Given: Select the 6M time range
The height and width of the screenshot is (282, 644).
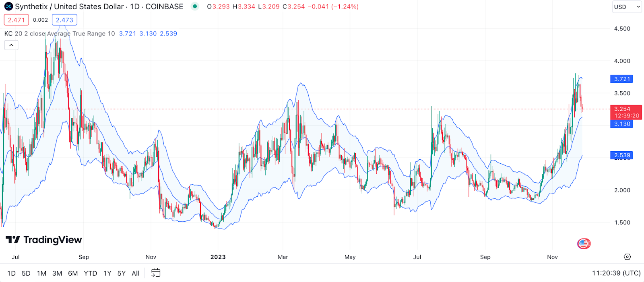Looking at the screenshot, I should point(73,274).
